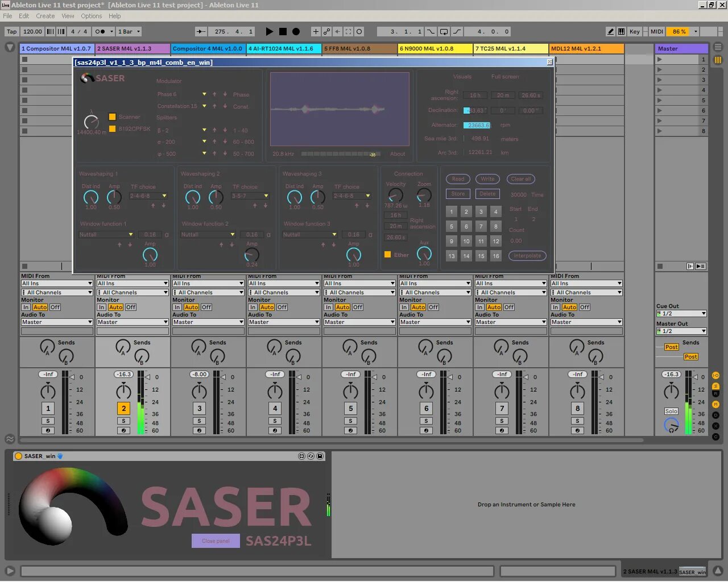Image resolution: width=728 pixels, height=582 pixels.
Task: Click the Store preset button
Action: (x=458, y=194)
